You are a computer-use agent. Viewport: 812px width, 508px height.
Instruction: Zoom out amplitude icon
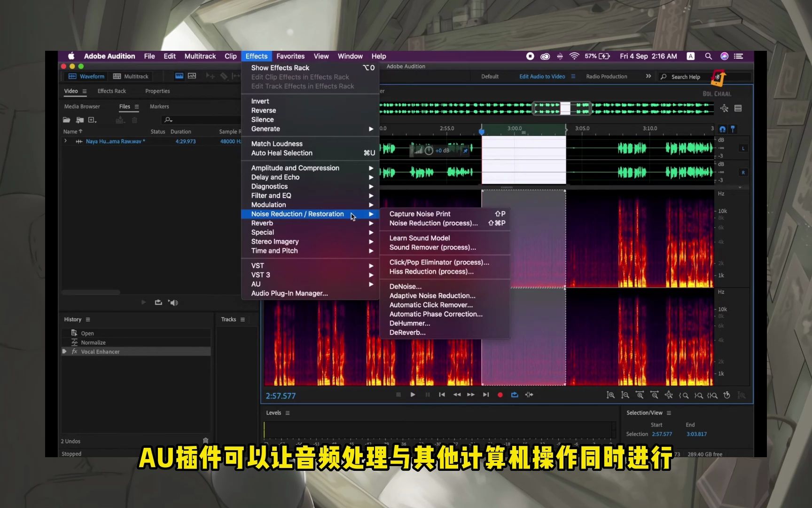pyautogui.click(x=625, y=395)
